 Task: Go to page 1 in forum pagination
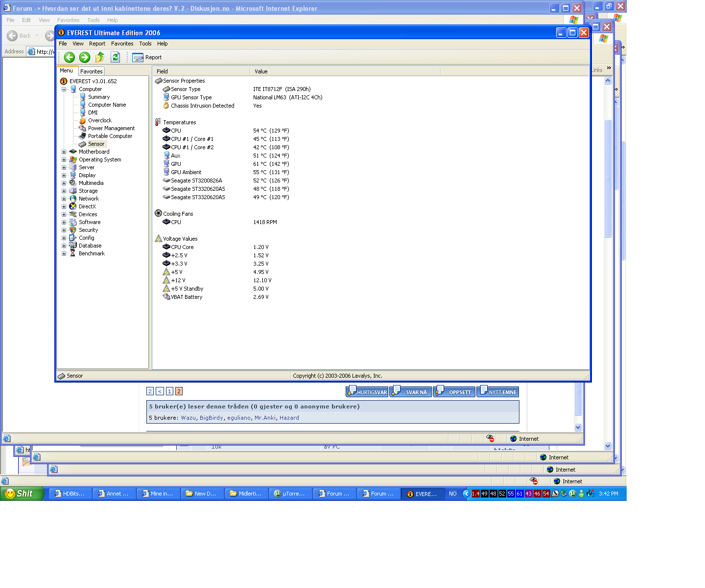coord(169,391)
